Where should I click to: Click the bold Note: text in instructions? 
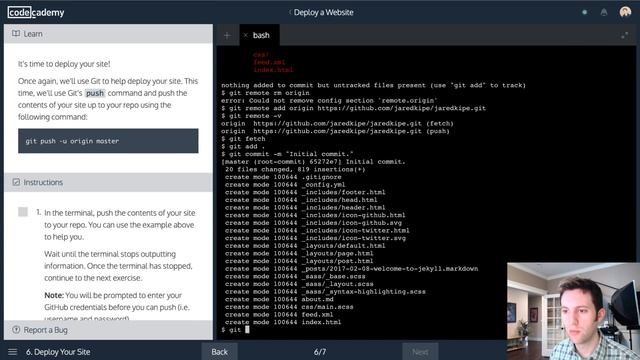pos(54,295)
